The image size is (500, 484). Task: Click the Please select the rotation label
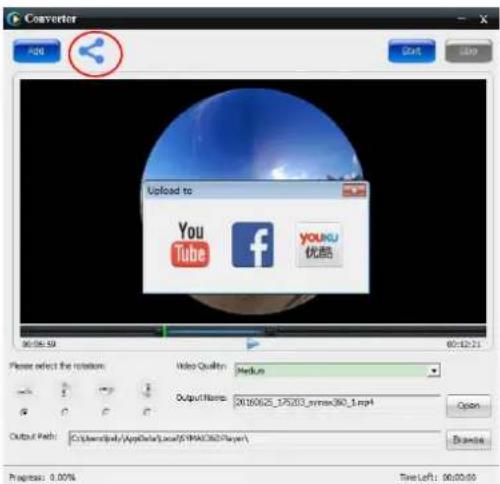pos(57,366)
